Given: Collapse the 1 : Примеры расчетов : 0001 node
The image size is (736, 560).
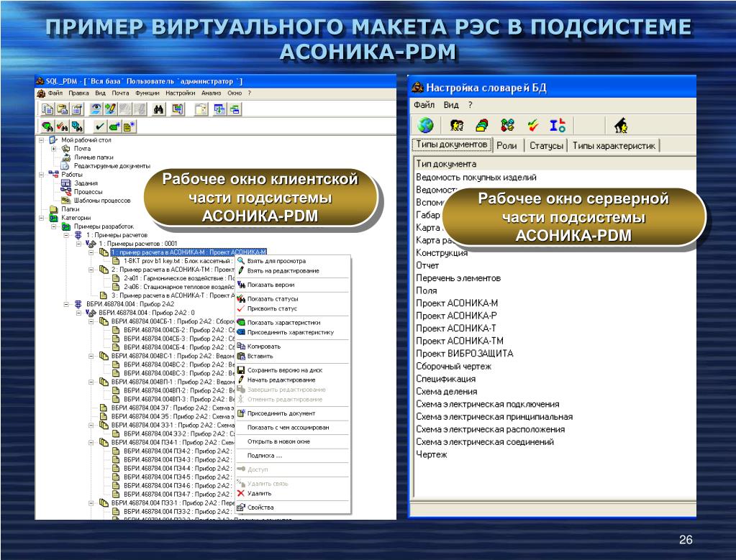Looking at the screenshot, I should point(78,244).
